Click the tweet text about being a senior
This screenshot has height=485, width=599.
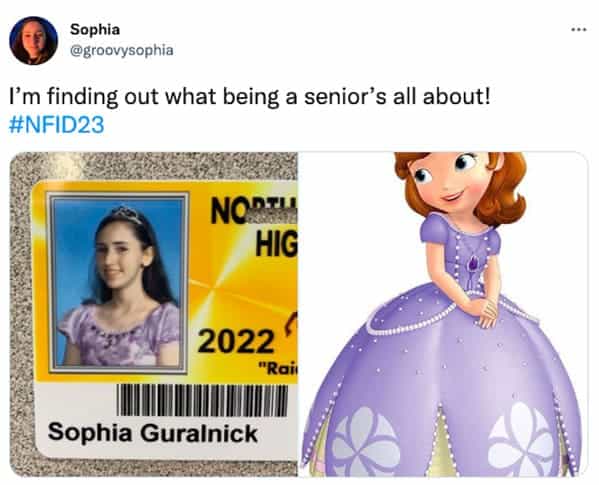click(x=249, y=96)
